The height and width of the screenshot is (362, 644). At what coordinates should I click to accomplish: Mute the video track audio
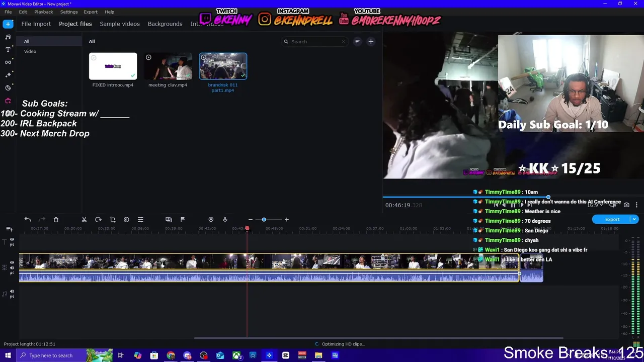[x=12, y=268]
